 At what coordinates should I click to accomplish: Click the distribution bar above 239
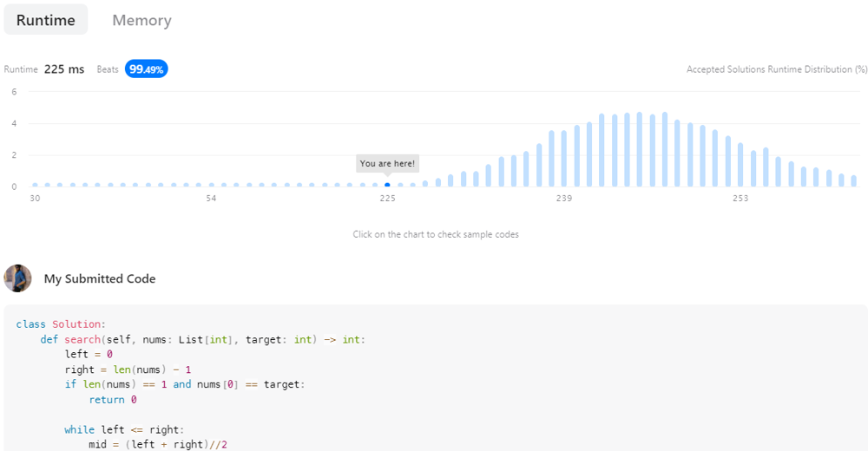[564, 158]
